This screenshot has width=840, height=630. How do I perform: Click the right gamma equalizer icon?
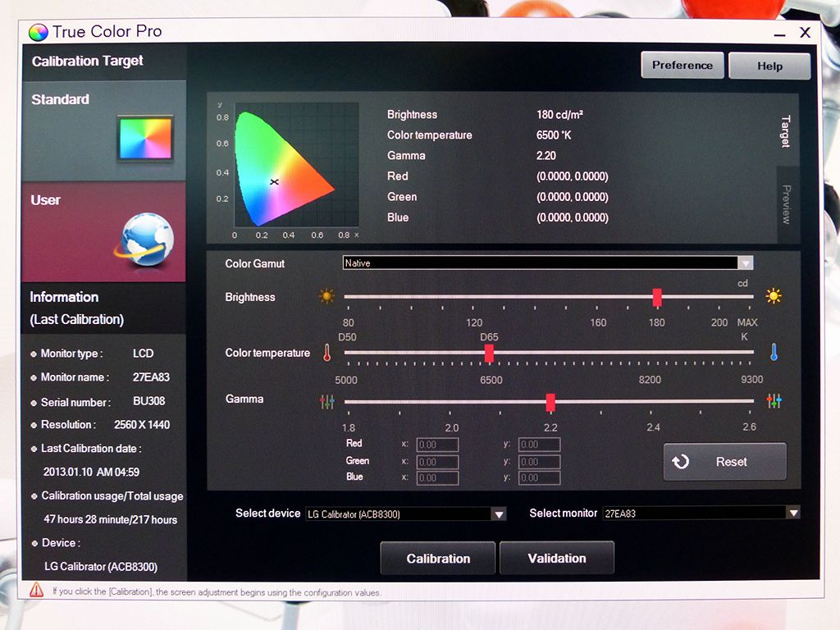click(x=774, y=400)
